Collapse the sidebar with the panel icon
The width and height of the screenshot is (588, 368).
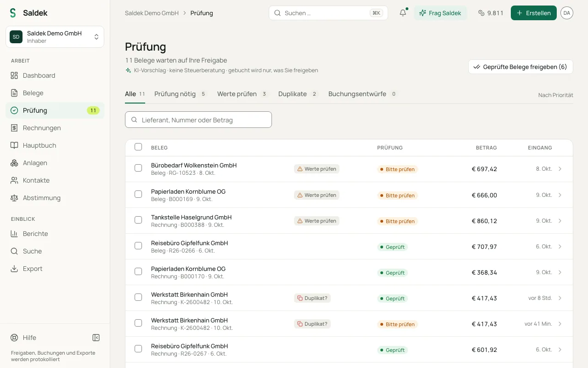point(96,338)
